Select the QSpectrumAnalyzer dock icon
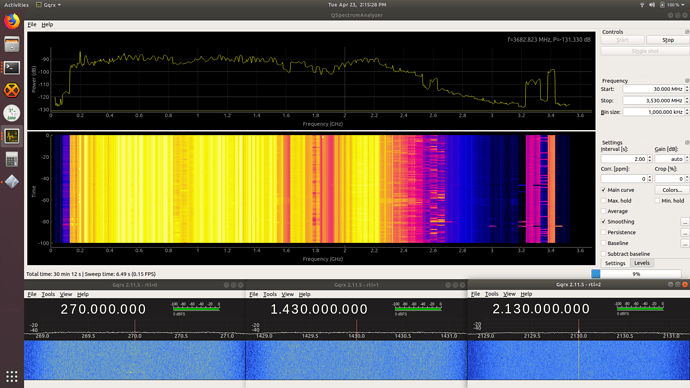This screenshot has width=690, height=388. tap(12, 136)
